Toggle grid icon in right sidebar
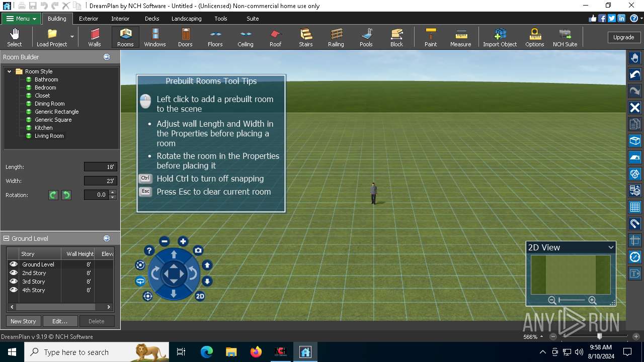 [635, 207]
